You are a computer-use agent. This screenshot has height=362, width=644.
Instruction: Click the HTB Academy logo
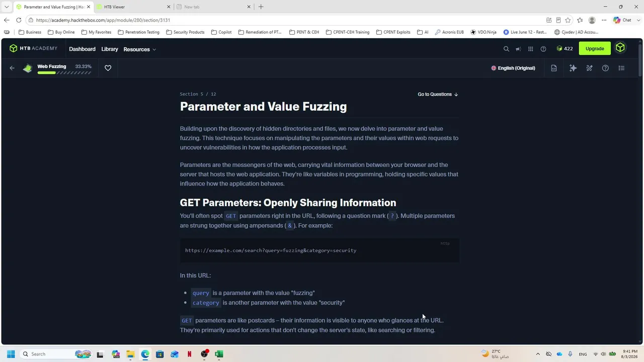[33, 49]
